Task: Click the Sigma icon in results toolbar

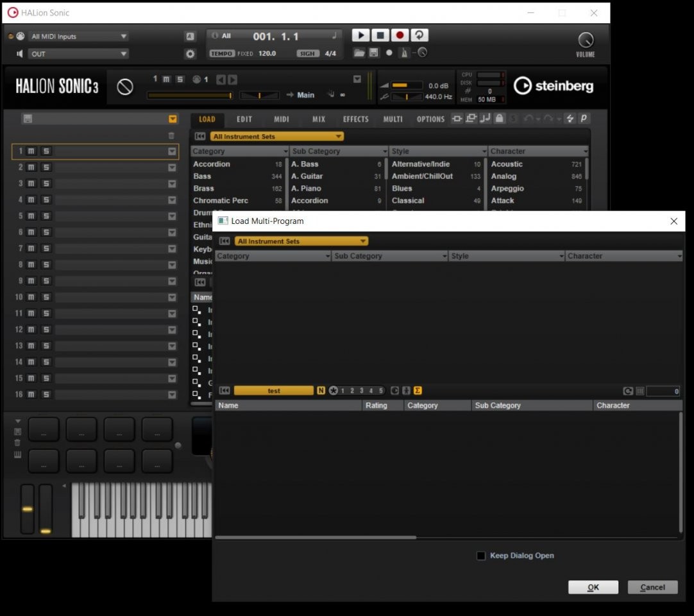Action: (418, 391)
